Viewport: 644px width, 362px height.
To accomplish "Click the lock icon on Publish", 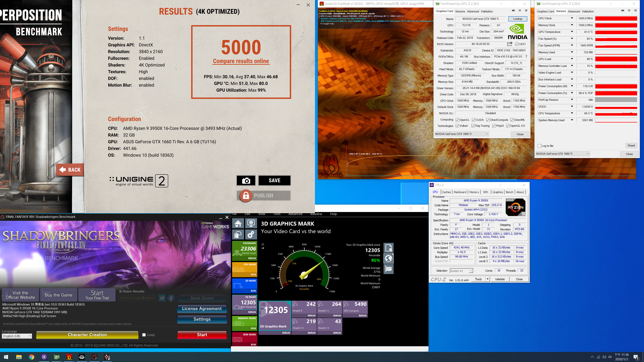I will tap(246, 196).
